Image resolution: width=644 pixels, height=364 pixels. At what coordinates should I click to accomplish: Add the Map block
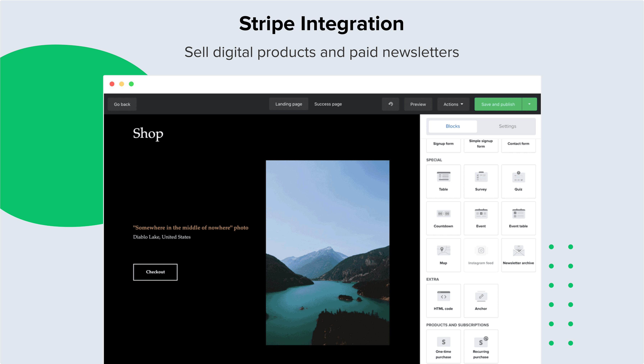(443, 255)
